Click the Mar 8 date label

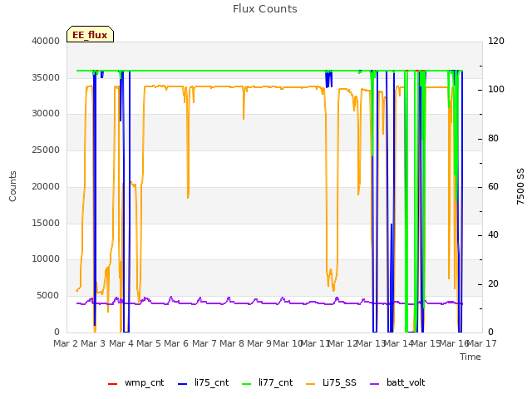232,343
